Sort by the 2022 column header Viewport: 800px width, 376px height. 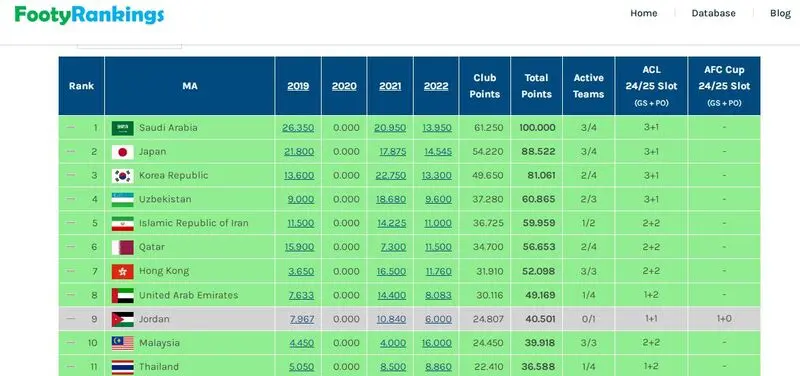tap(436, 86)
